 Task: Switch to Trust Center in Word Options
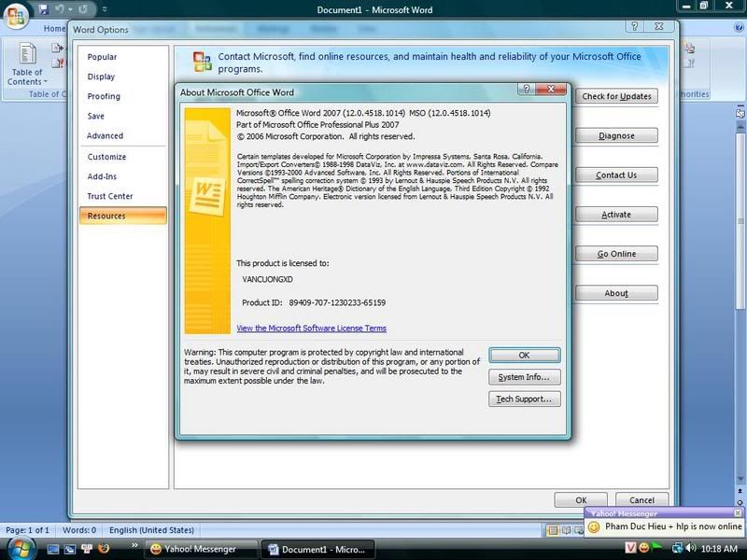click(110, 196)
